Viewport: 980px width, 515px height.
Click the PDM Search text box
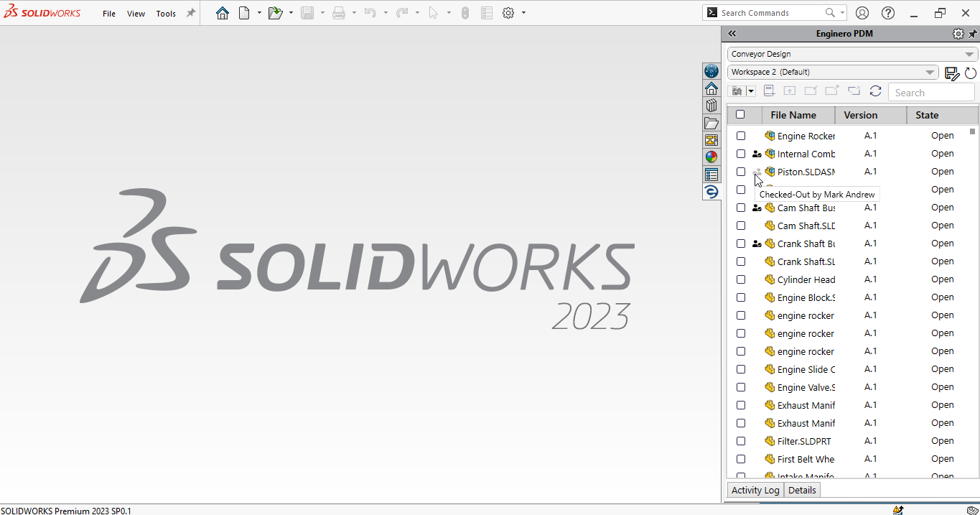pos(931,93)
